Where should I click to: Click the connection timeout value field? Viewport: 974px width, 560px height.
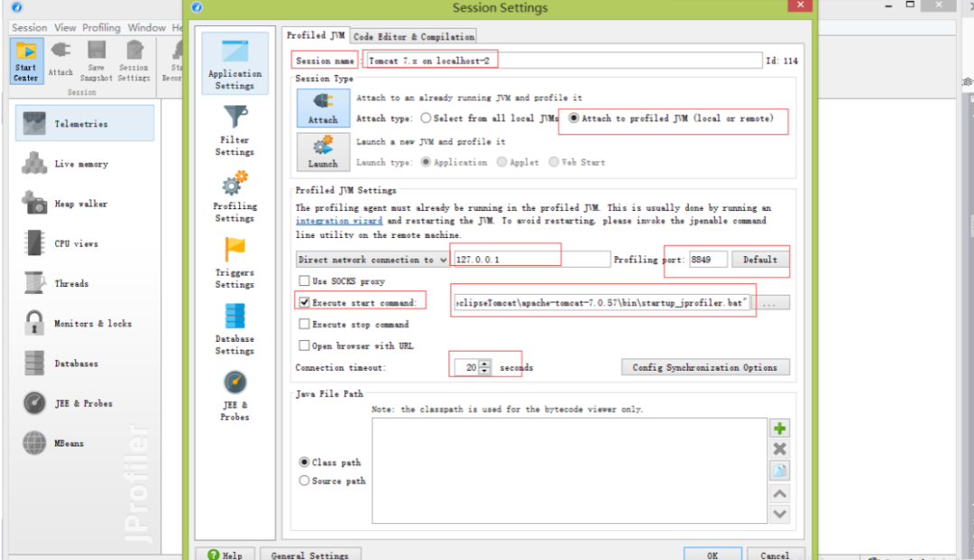pyautogui.click(x=467, y=368)
